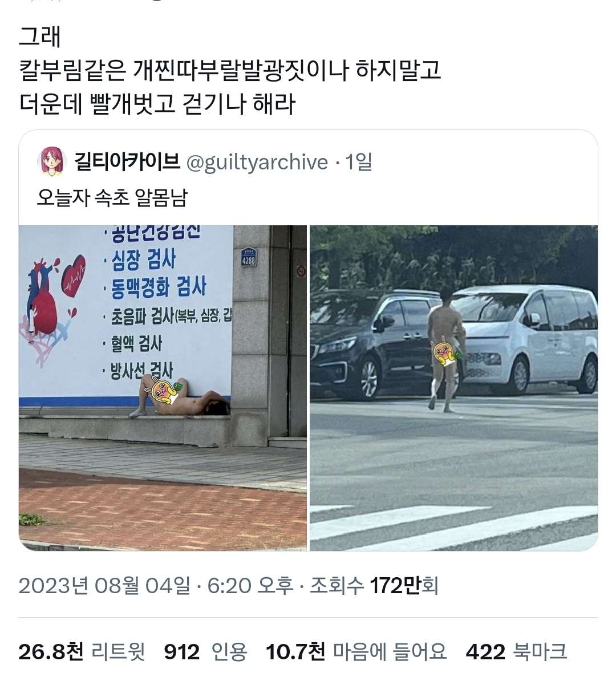Select the first tweet line 그래
Image resolution: width=616 pixels, height=677 pixels.
click(x=40, y=37)
